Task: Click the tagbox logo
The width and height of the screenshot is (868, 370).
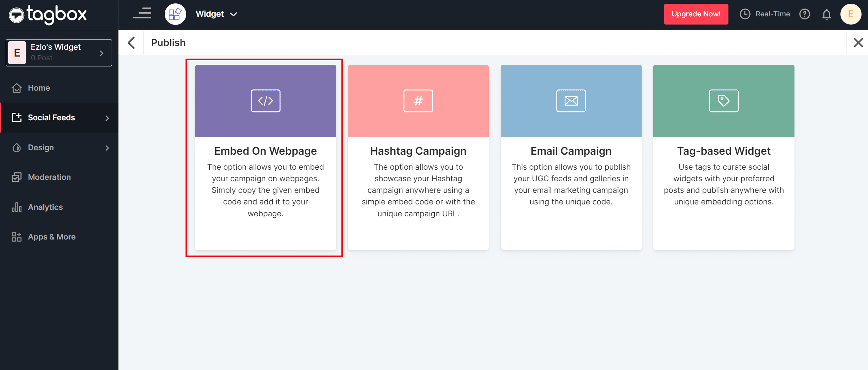Action: (x=48, y=15)
